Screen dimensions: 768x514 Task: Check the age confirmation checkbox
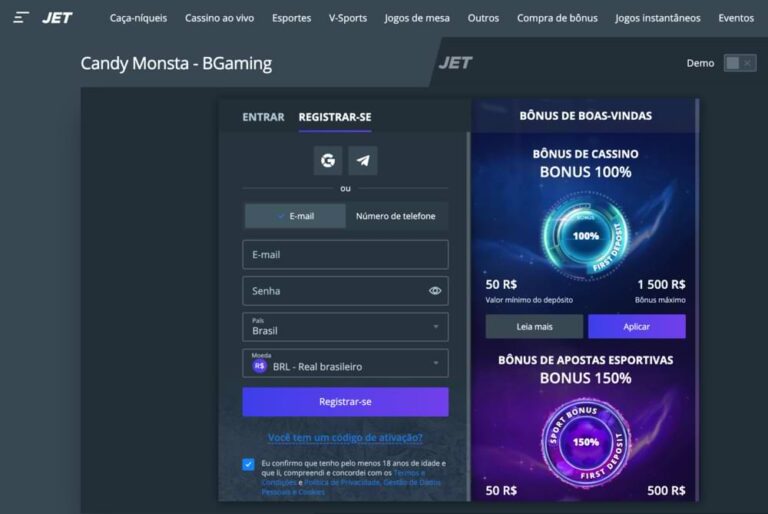248,464
